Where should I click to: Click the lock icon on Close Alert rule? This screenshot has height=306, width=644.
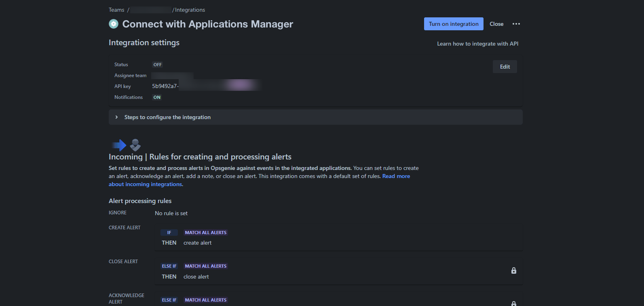514,270
